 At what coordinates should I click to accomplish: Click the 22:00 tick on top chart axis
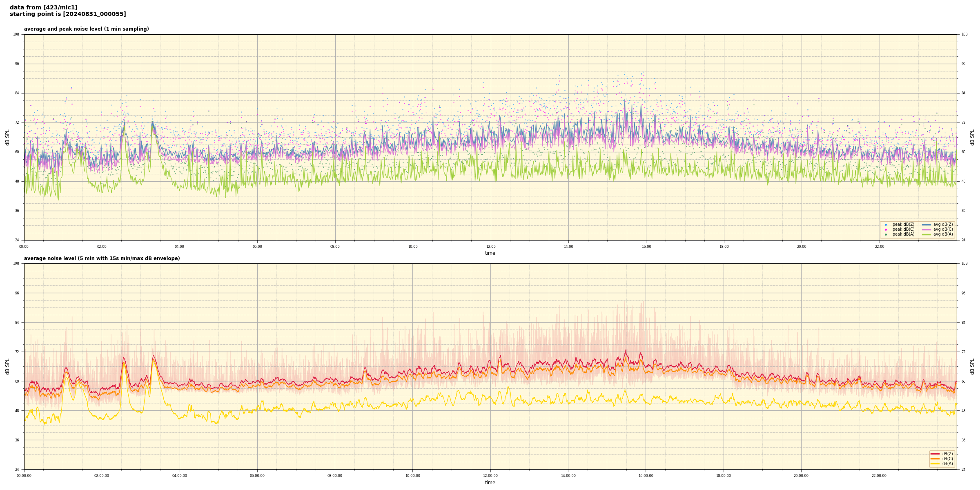pyautogui.click(x=879, y=247)
